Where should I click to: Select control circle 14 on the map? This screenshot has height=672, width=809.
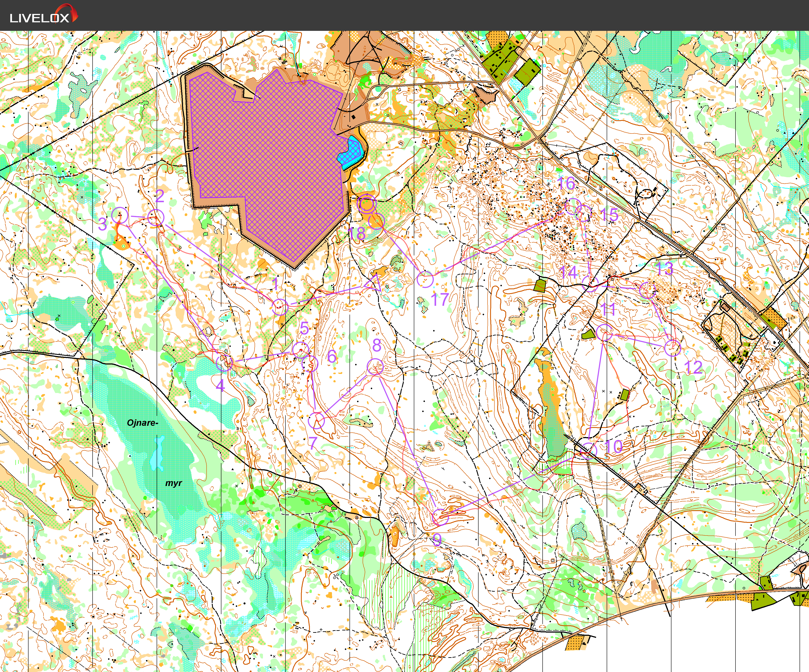click(x=590, y=284)
